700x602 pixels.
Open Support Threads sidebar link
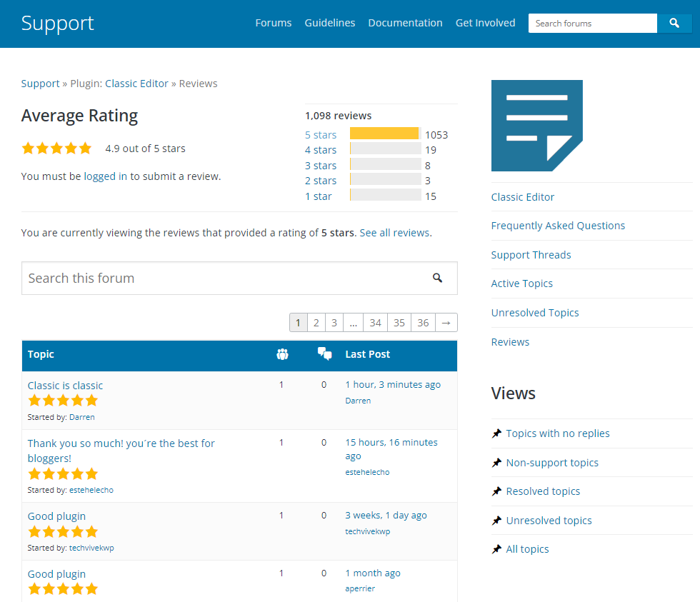coord(531,255)
